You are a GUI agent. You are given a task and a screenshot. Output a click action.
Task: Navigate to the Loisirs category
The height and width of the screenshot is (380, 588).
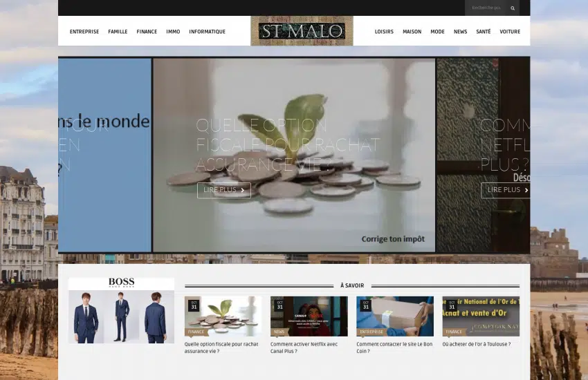click(x=384, y=32)
